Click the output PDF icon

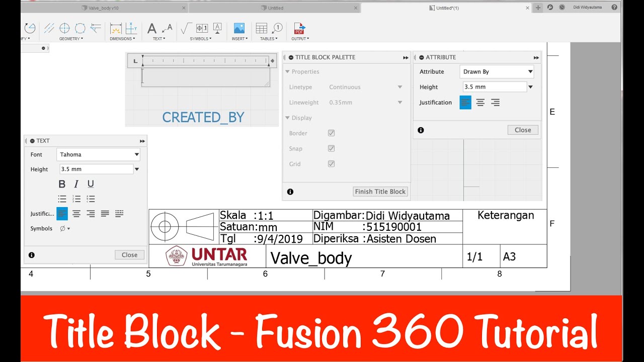299,28
